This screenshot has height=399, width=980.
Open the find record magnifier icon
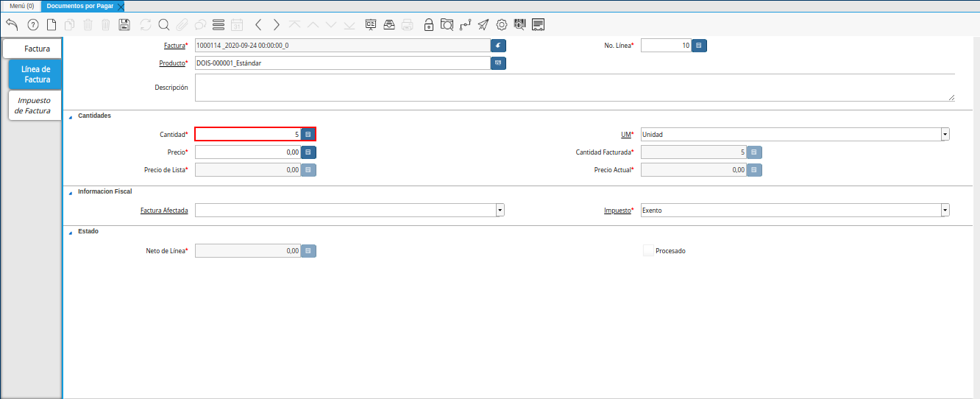[163, 24]
